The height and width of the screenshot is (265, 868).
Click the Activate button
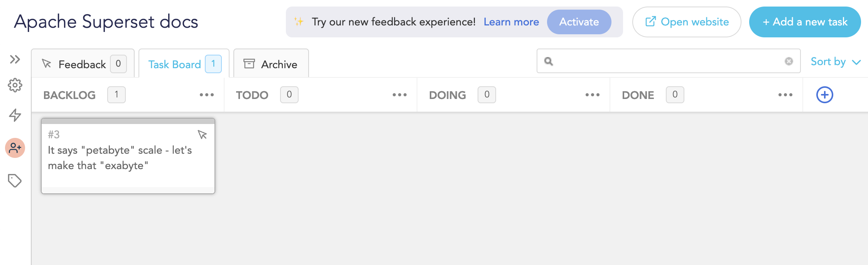[x=579, y=22]
